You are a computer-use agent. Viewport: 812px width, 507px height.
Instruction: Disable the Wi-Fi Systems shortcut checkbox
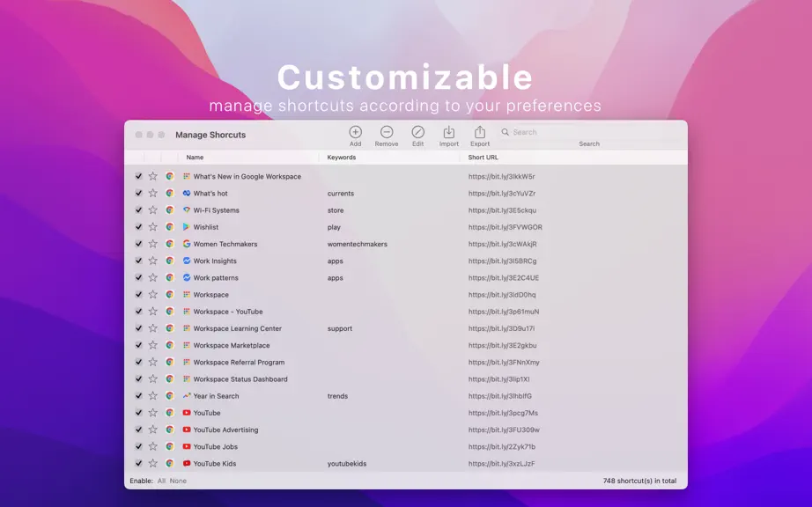pos(138,210)
